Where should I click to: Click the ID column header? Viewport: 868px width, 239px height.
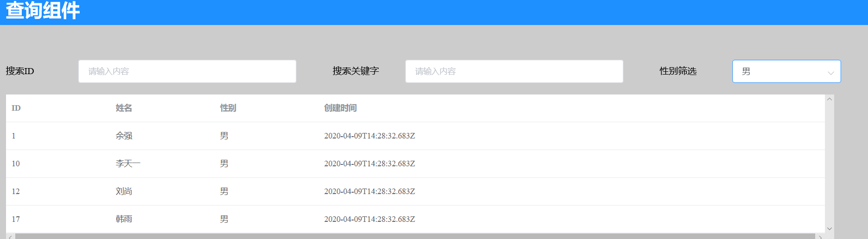coord(16,108)
